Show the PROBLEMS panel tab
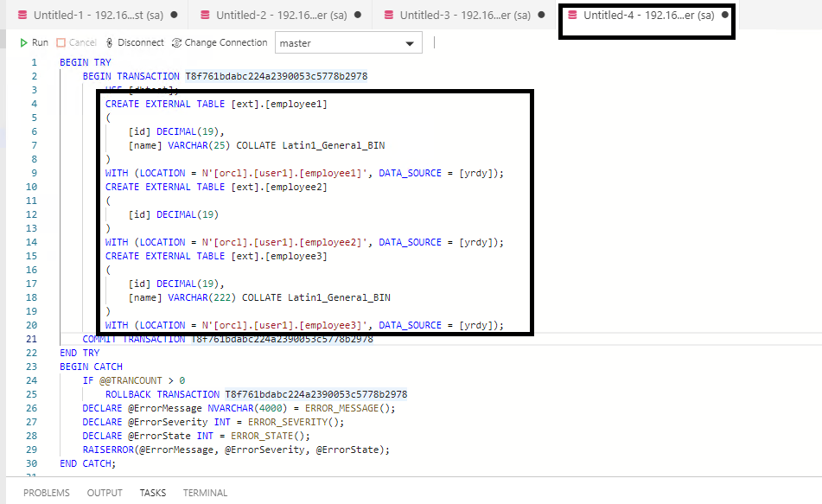The width and height of the screenshot is (822, 504). point(47,493)
